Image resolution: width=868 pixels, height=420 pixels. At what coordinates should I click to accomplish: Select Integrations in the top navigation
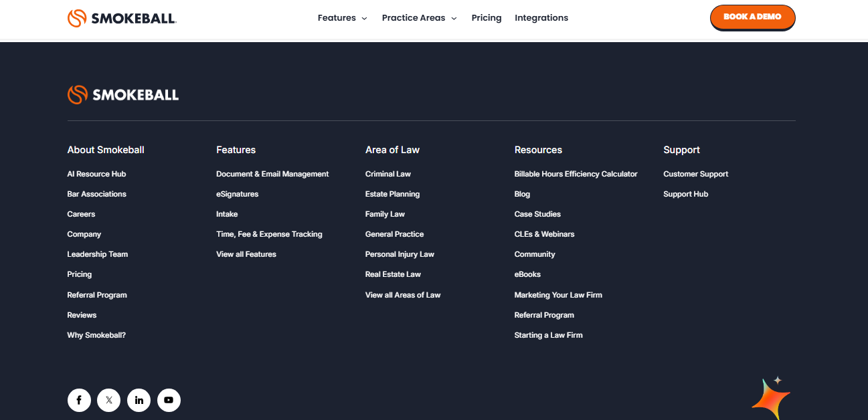[x=541, y=18]
